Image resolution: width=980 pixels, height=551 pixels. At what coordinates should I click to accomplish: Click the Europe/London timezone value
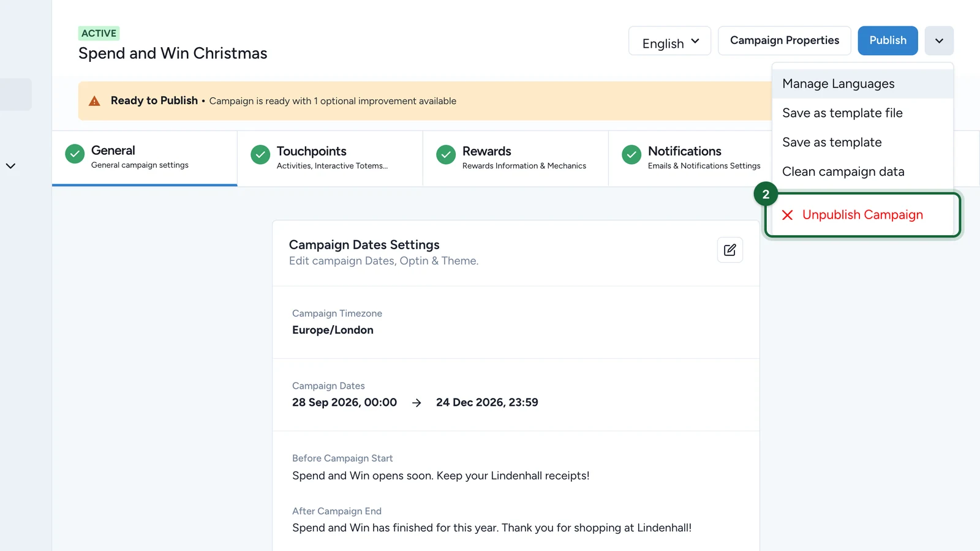(333, 330)
